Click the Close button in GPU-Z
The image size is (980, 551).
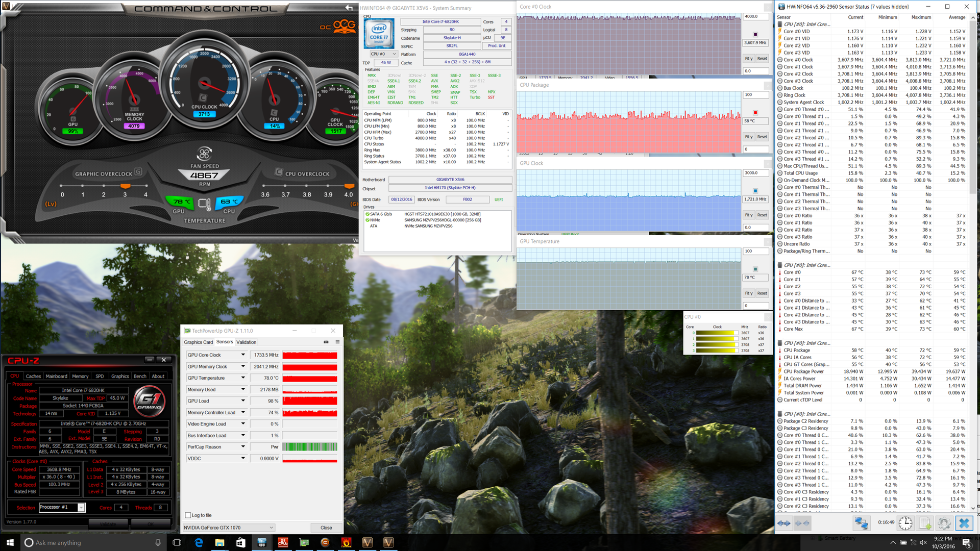click(x=326, y=528)
